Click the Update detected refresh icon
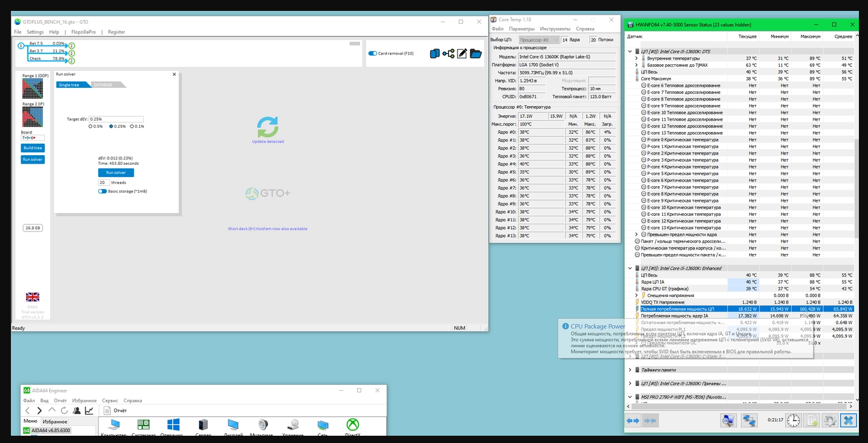Viewport: 868px width, 443px height. (x=267, y=127)
